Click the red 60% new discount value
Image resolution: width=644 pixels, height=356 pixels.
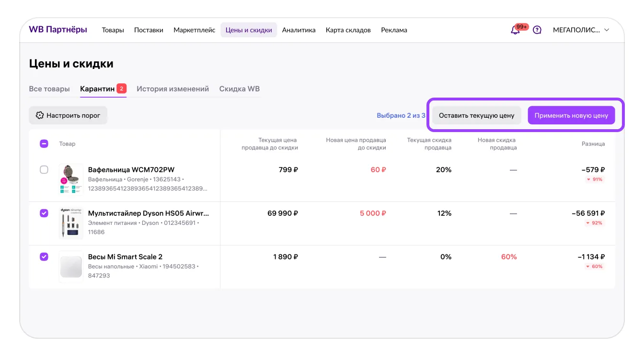coord(509,256)
